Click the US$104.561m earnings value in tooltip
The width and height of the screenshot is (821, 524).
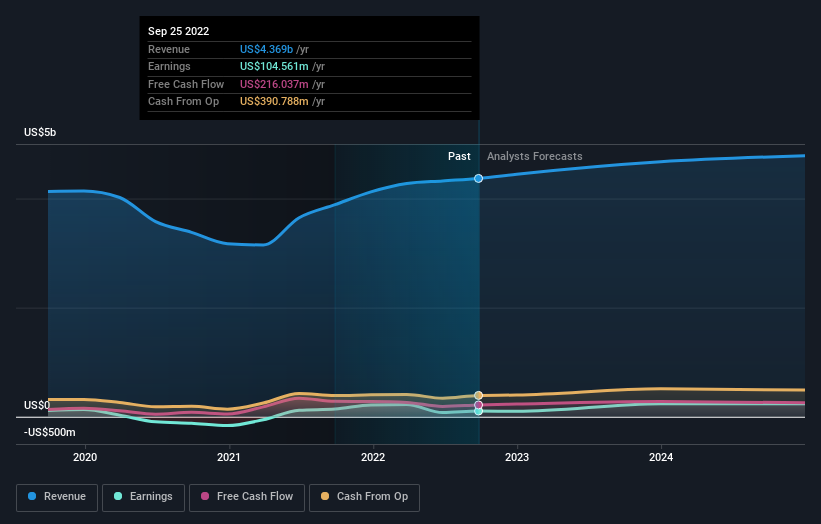click(x=274, y=66)
